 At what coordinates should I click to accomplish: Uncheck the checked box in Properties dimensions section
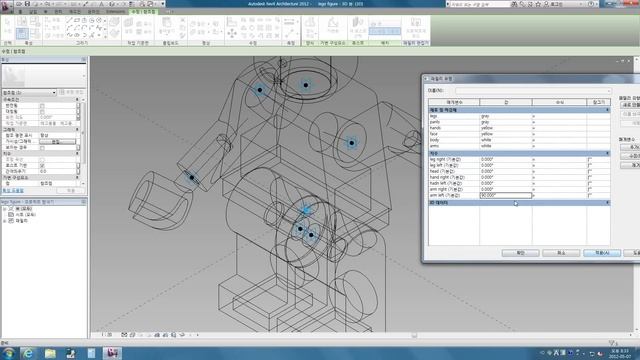[x=42, y=165]
